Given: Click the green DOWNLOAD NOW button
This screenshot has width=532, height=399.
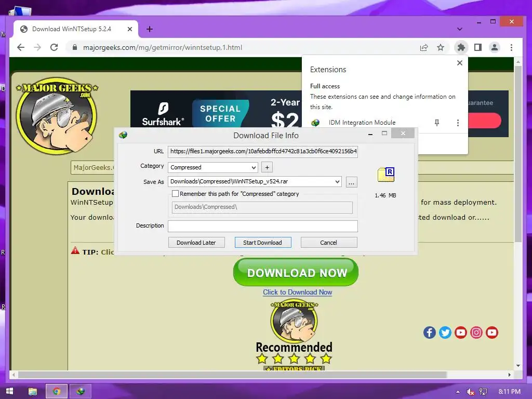Looking at the screenshot, I should [x=296, y=272].
